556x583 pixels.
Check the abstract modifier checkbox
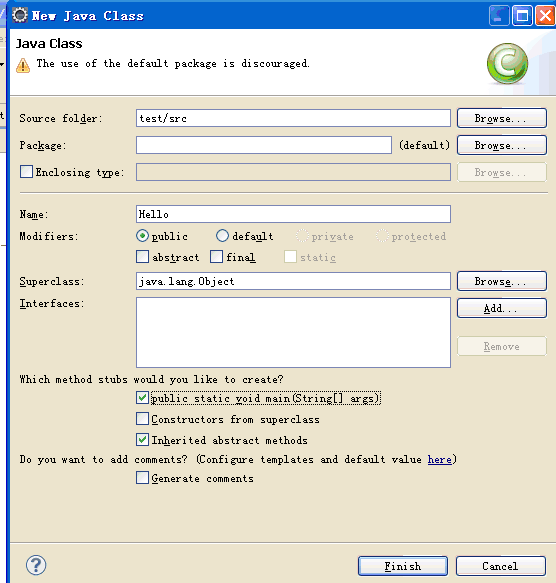(x=142, y=257)
